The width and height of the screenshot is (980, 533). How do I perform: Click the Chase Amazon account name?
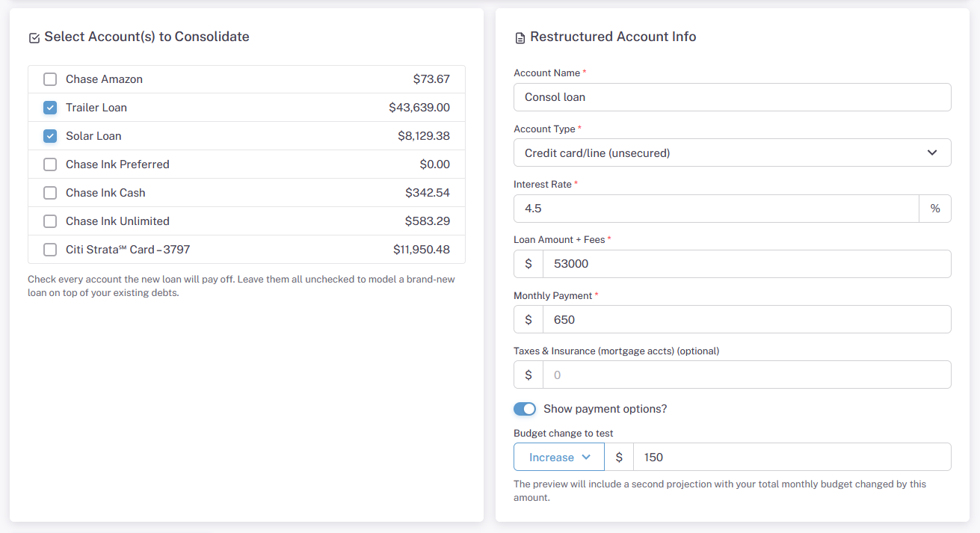click(104, 79)
